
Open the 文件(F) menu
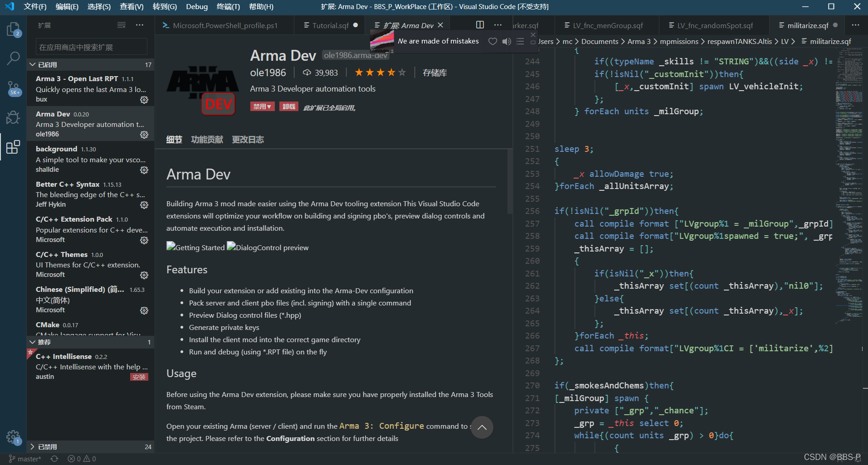click(35, 6)
